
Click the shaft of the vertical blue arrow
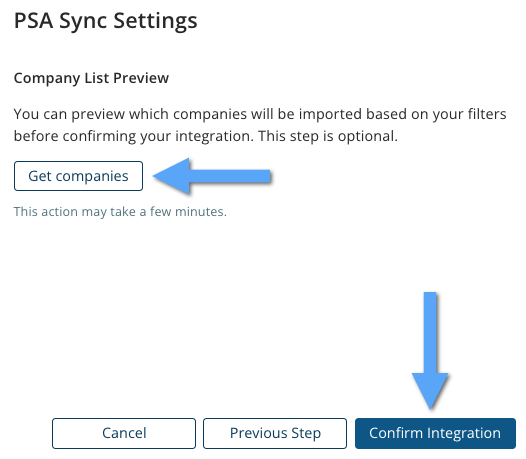430,332
